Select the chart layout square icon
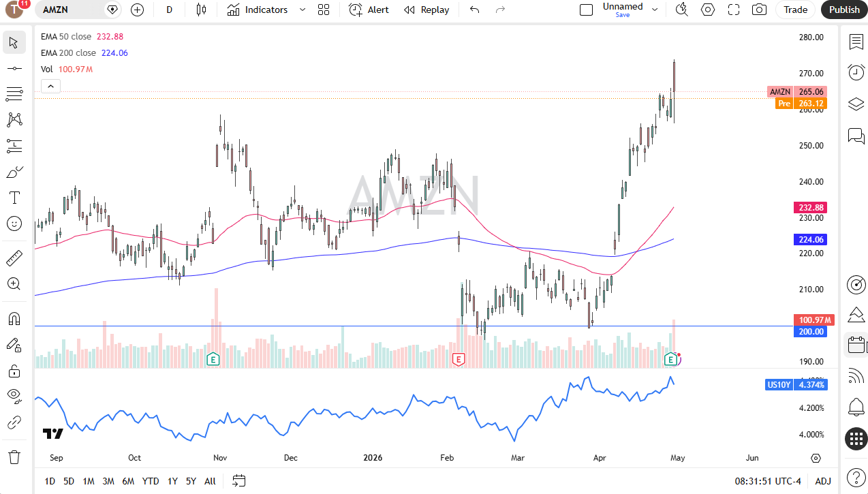Image resolution: width=868 pixels, height=494 pixels. tap(586, 10)
